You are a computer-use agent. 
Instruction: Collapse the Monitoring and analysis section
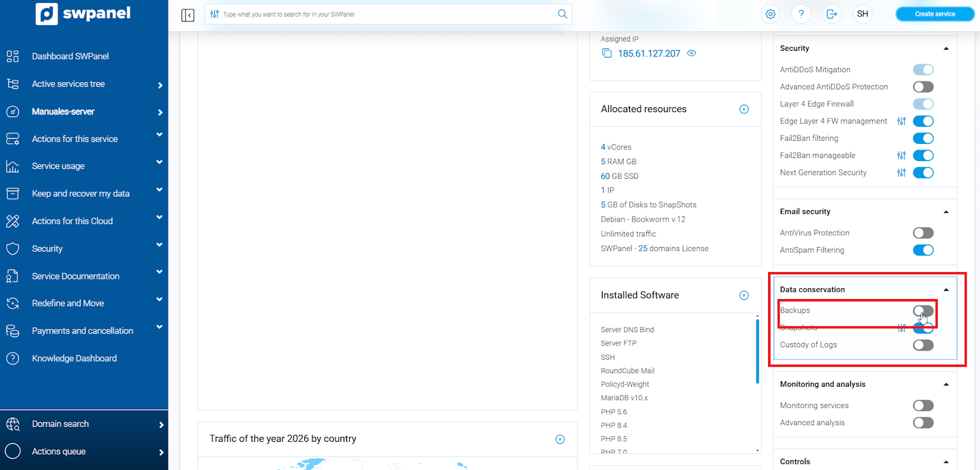tap(946, 384)
